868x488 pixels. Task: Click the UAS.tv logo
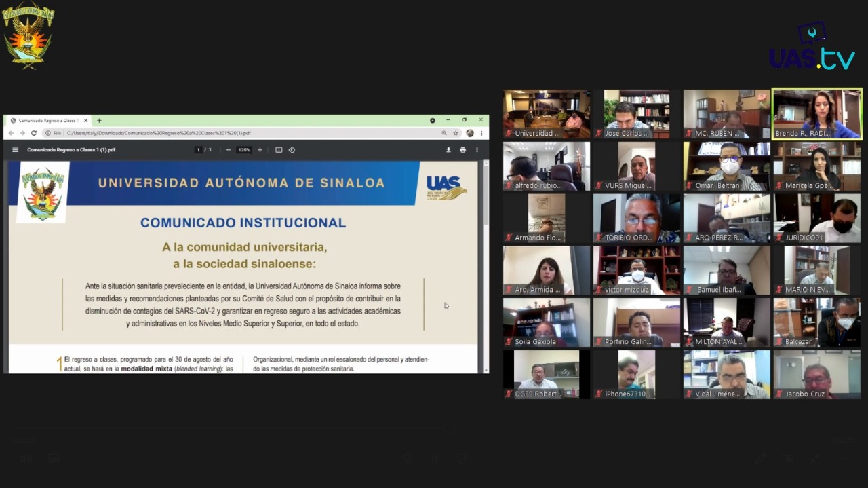click(x=812, y=46)
